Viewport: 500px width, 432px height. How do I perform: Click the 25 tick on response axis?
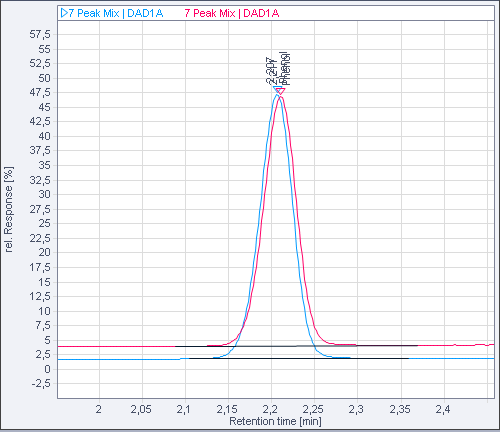(x=45, y=223)
